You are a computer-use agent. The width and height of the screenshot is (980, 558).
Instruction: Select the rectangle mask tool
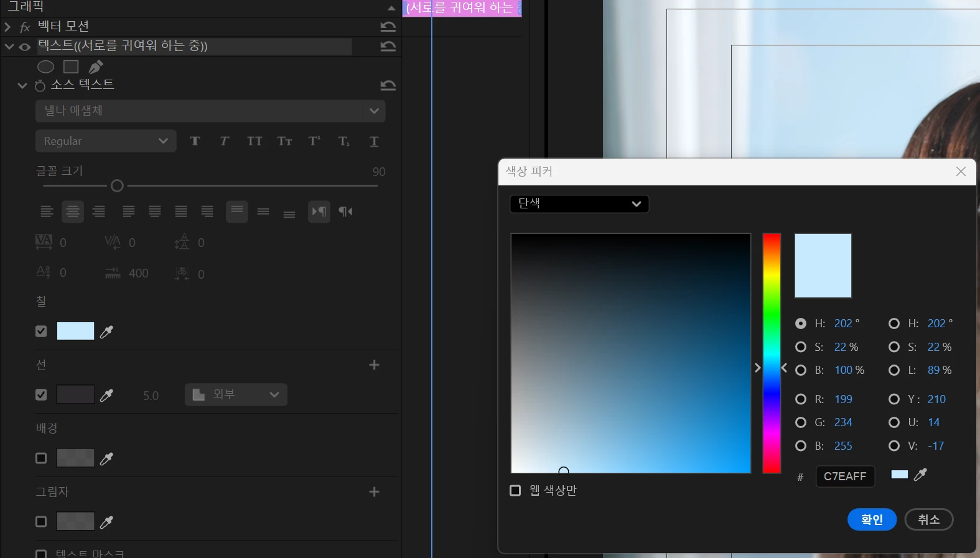pos(71,67)
